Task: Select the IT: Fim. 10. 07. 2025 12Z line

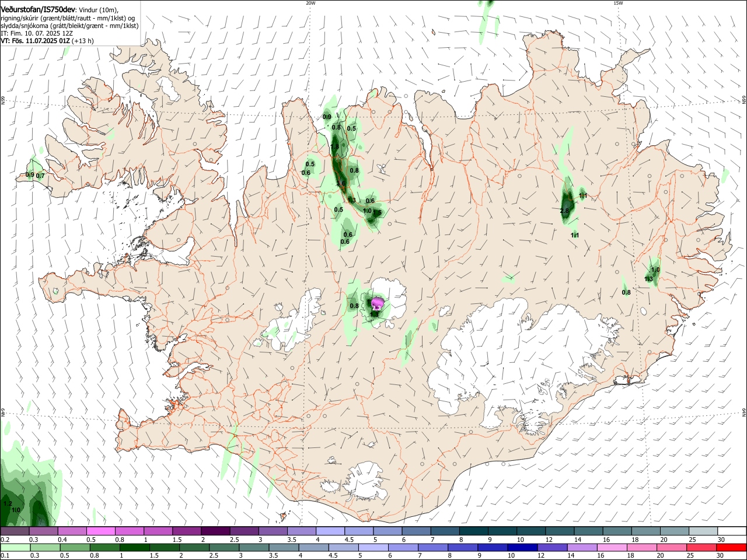Action: click(37, 33)
